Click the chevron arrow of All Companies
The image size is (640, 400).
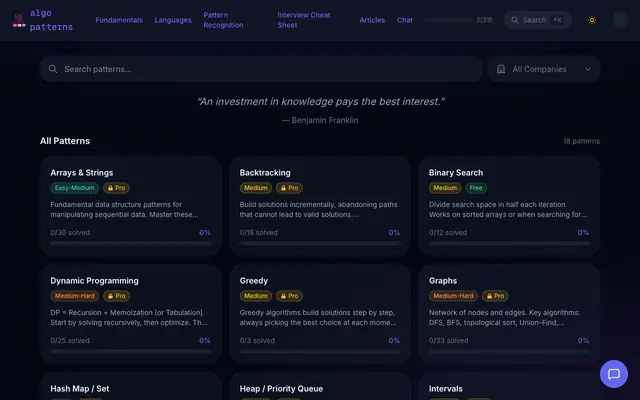pyautogui.click(x=588, y=69)
